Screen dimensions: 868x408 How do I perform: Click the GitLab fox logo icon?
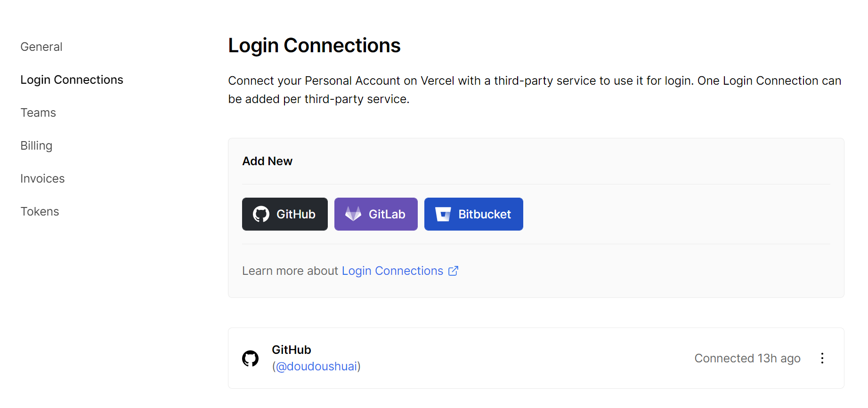353,214
